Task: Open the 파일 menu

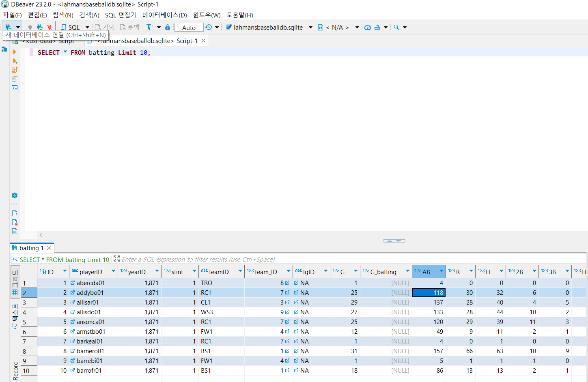Action: [x=12, y=15]
